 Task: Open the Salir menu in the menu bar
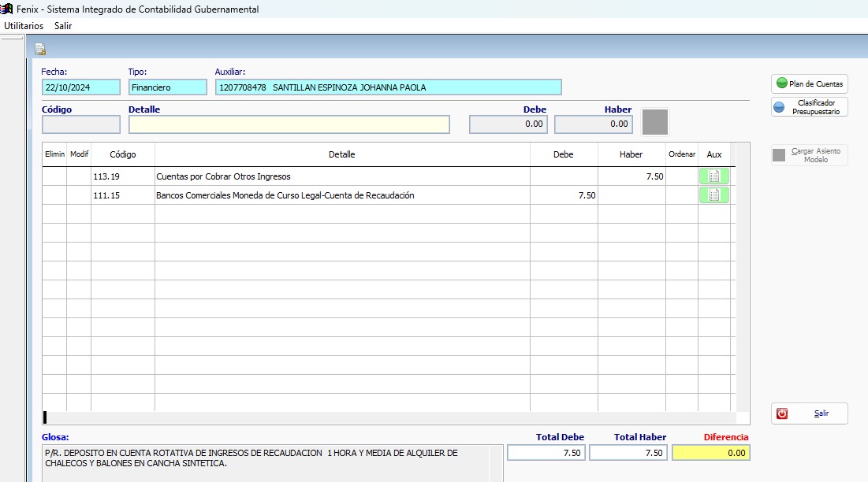pyautogui.click(x=63, y=26)
